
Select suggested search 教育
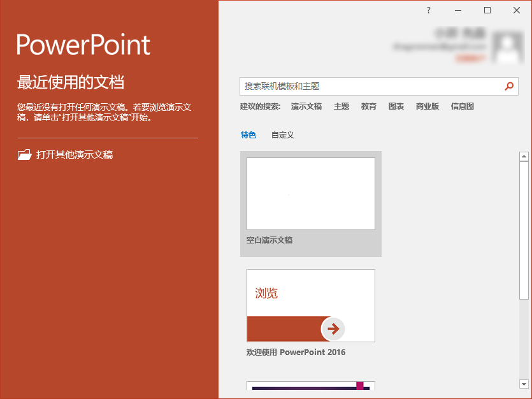[369, 106]
